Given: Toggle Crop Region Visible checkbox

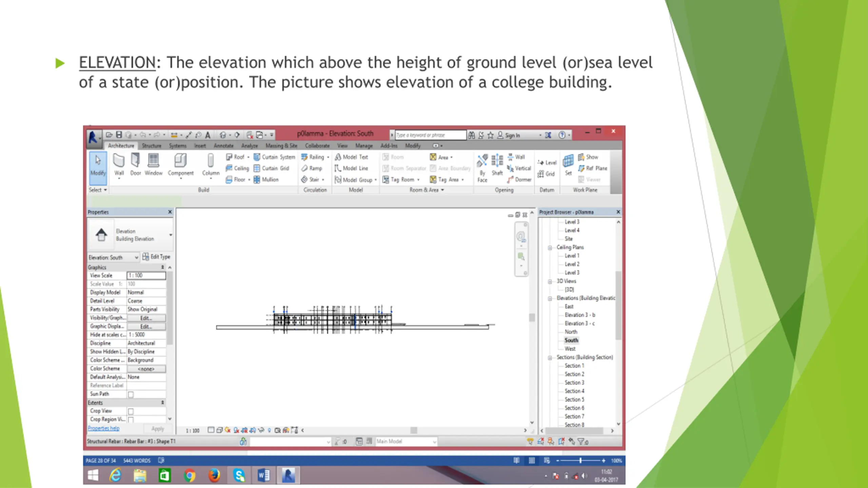Looking at the screenshot, I should click(131, 420).
